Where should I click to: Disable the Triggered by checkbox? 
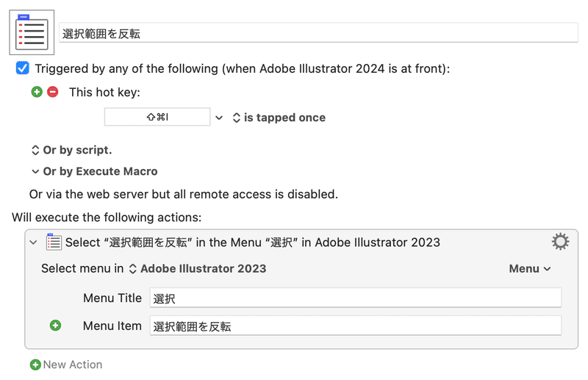point(23,68)
